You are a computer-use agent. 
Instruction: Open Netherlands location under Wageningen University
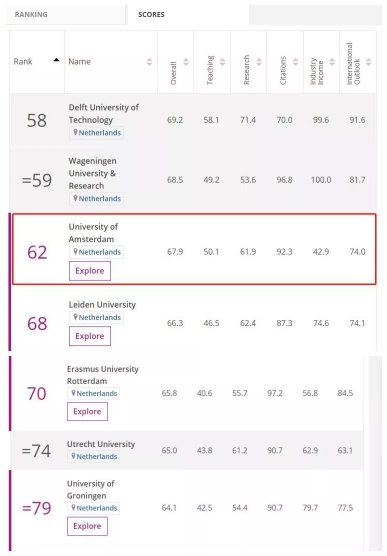(x=96, y=199)
